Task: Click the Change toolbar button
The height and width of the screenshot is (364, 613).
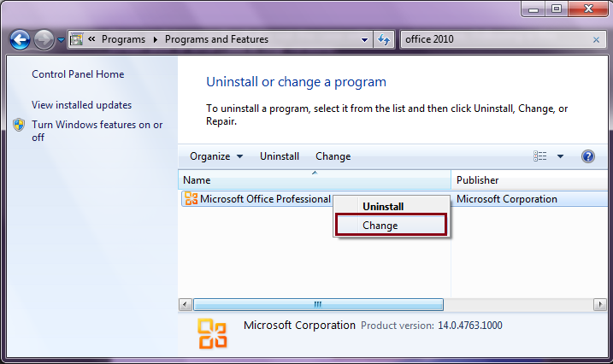Action: 333,156
